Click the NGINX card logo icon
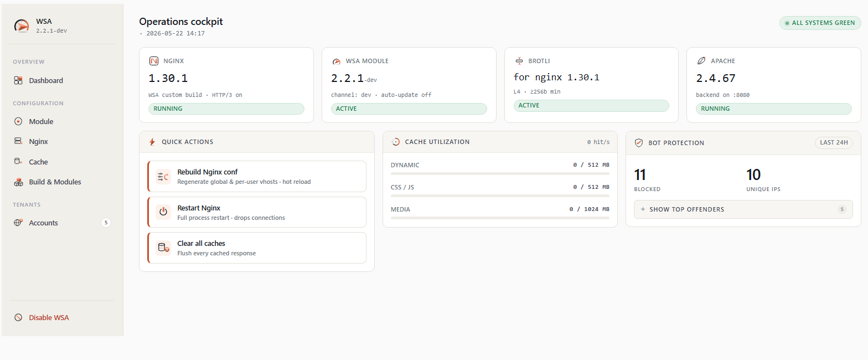Viewport: 868px width, 360px height. pos(154,61)
